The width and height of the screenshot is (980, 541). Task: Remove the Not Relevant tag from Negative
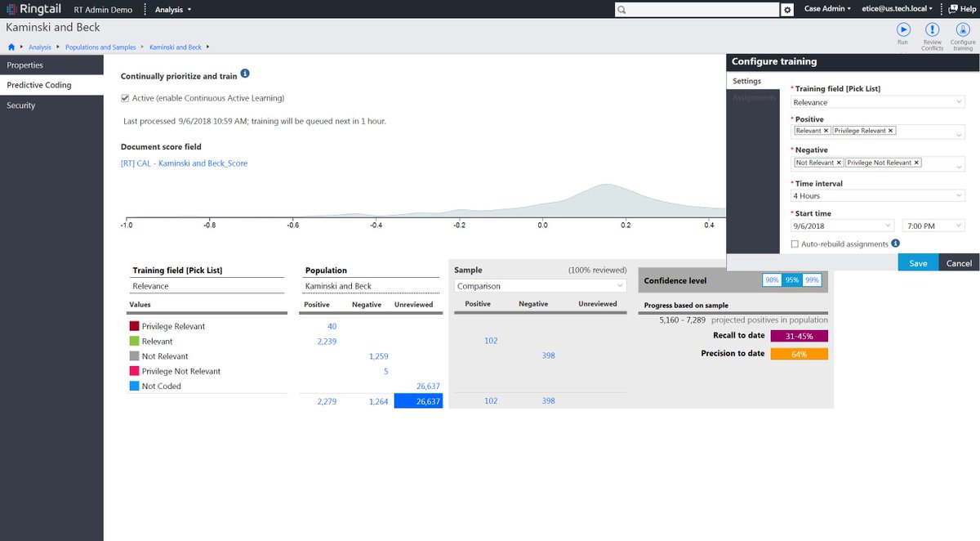pyautogui.click(x=839, y=163)
